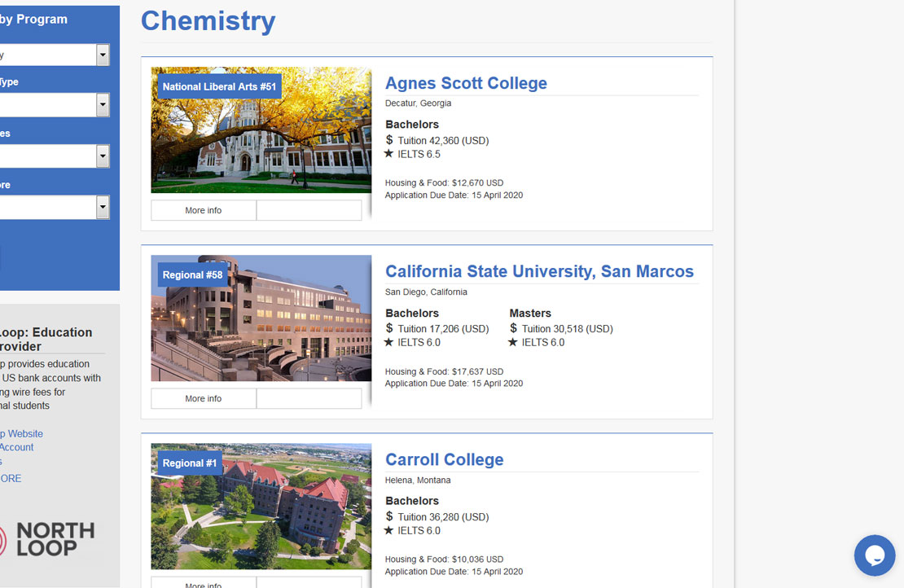904x588 pixels.
Task: Click the dollar icon beside Tuition 42,360
Action: (x=389, y=140)
